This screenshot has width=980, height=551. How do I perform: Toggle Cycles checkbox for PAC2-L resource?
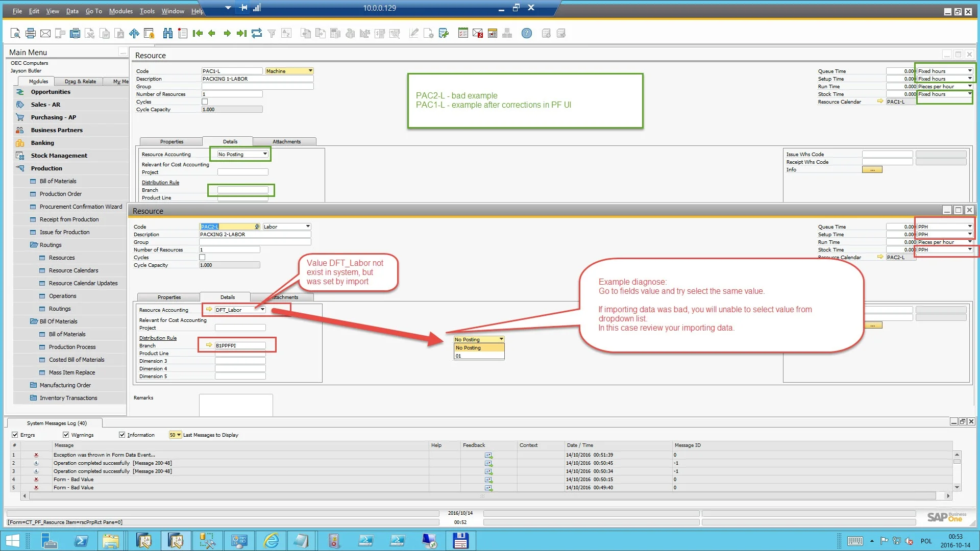tap(202, 258)
